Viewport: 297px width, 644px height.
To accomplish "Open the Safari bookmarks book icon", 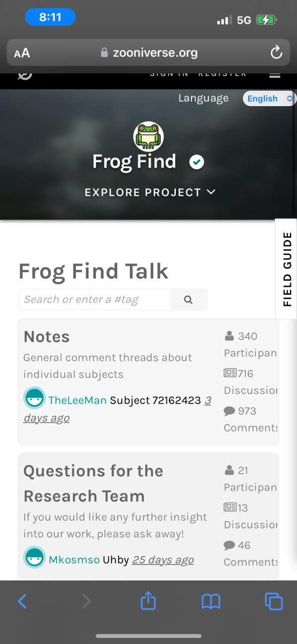I will (211, 601).
